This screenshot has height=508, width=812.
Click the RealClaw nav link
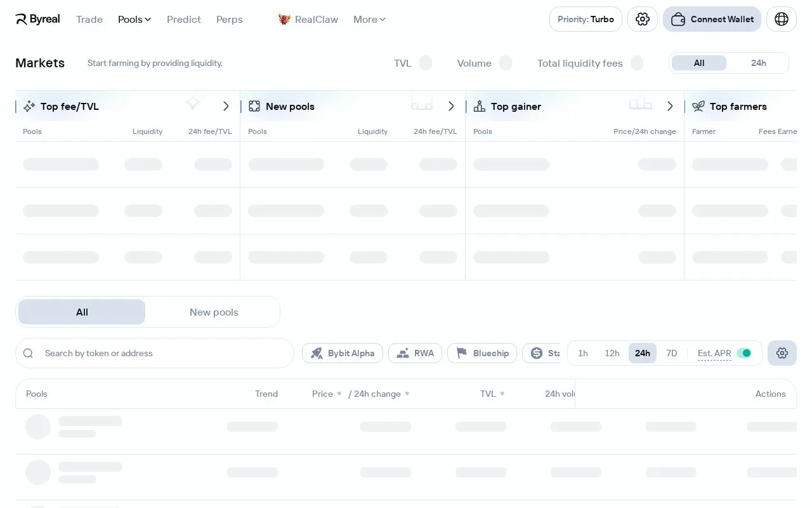(x=308, y=20)
